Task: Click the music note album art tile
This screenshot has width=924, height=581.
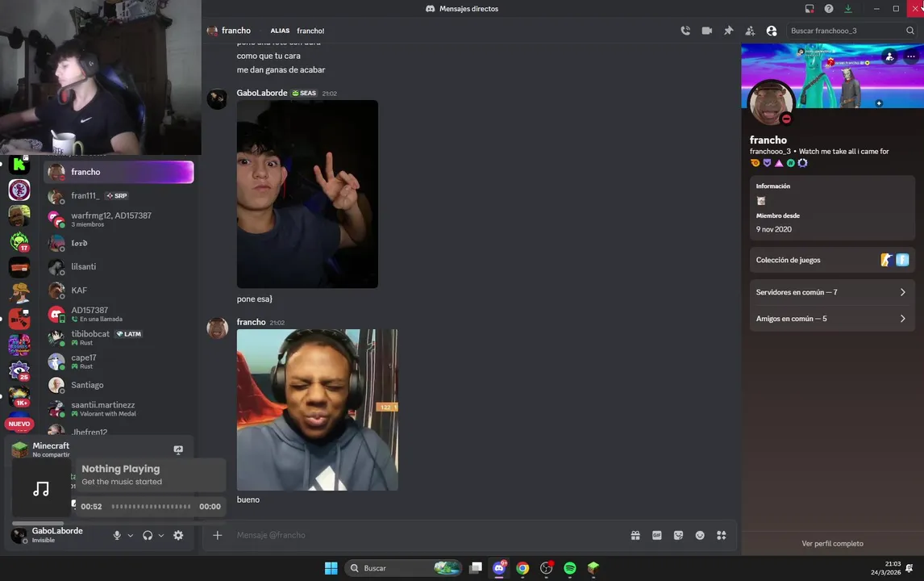Action: tap(41, 488)
